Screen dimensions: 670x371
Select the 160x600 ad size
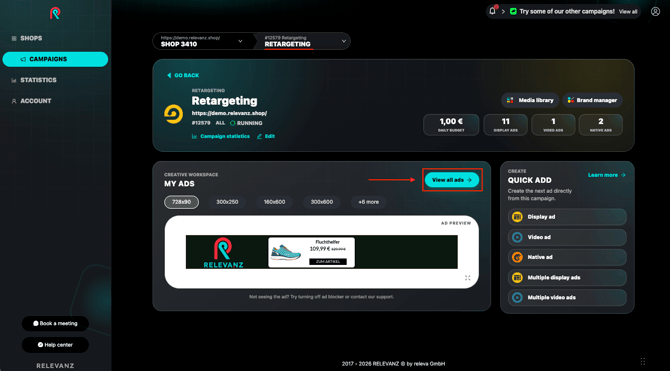274,202
